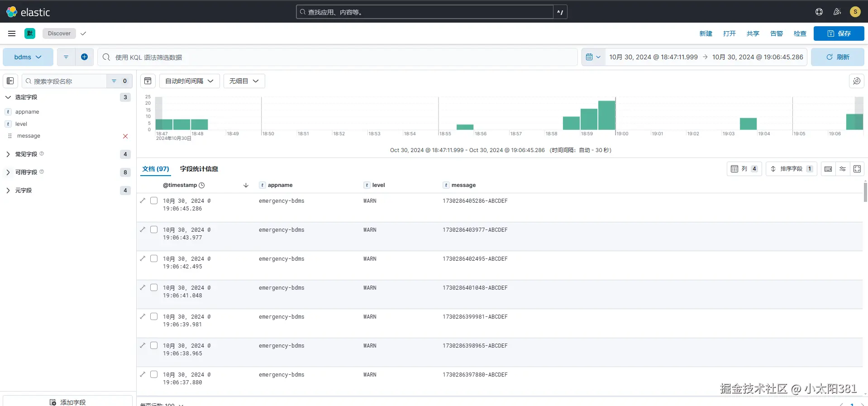Open the columns selector showing 4
The width and height of the screenshot is (868, 406).
744,169
